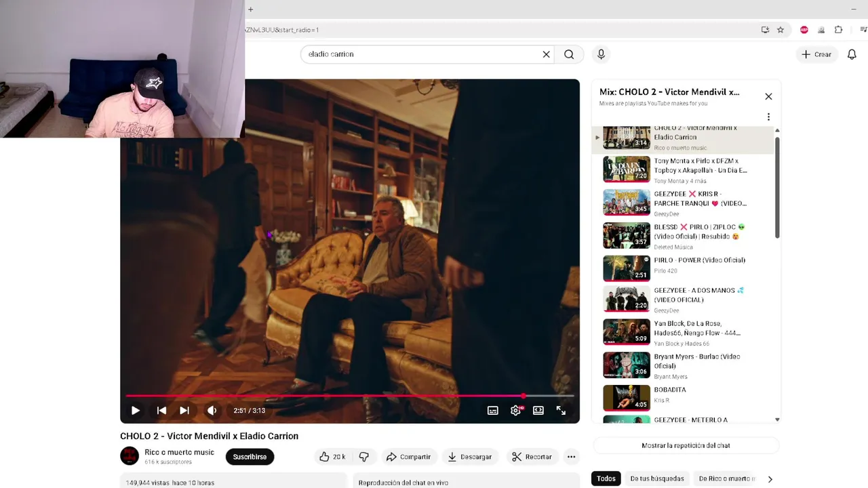Viewport: 868px width, 488px height.
Task: Click the CHOLO 2 video title text
Action: coord(209,436)
